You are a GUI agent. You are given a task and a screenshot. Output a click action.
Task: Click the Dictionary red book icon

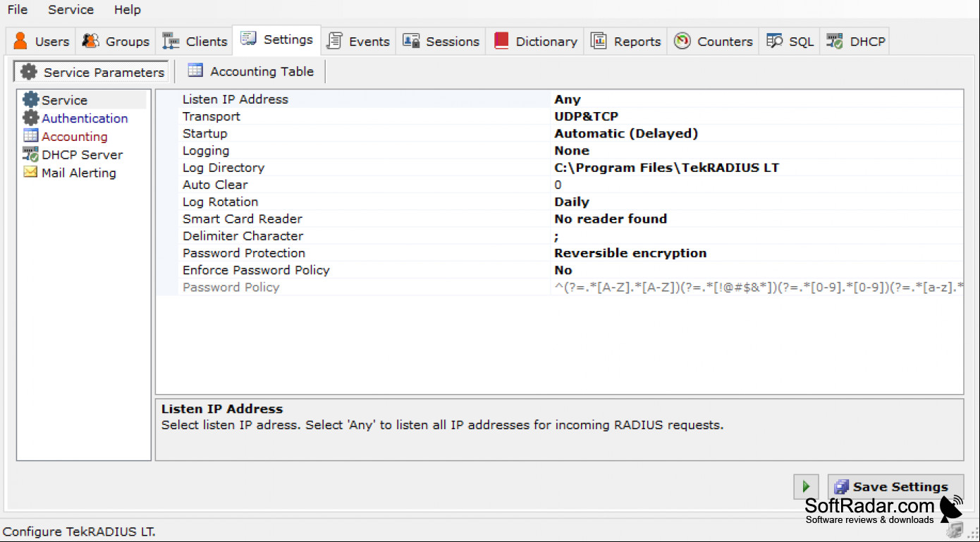[501, 41]
